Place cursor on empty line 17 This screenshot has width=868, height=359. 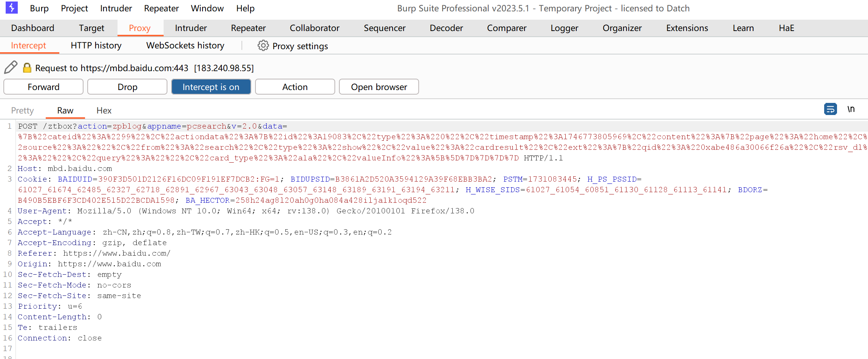[441, 349]
